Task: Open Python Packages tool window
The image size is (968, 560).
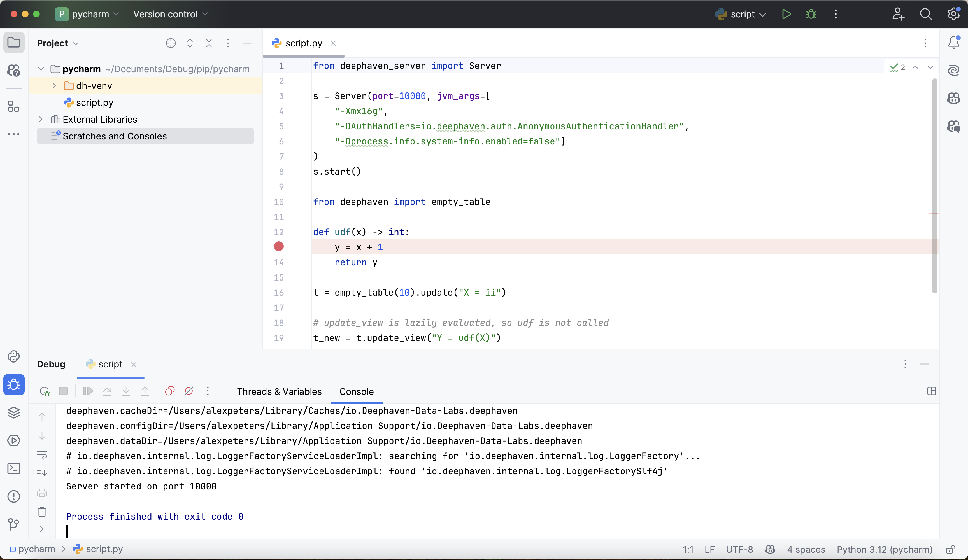Action: pyautogui.click(x=14, y=412)
